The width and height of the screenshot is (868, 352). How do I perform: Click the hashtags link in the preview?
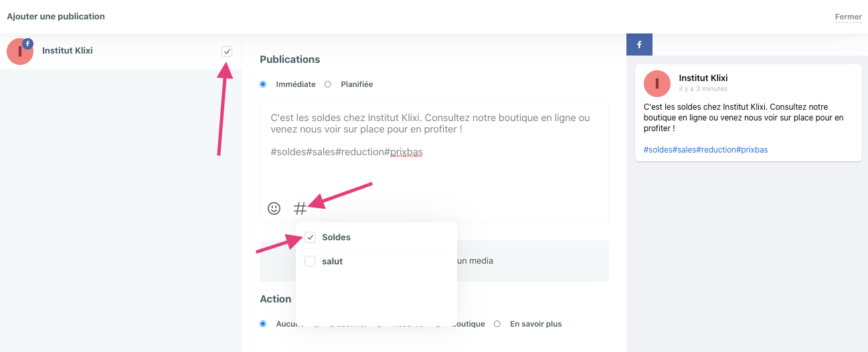pyautogui.click(x=705, y=150)
